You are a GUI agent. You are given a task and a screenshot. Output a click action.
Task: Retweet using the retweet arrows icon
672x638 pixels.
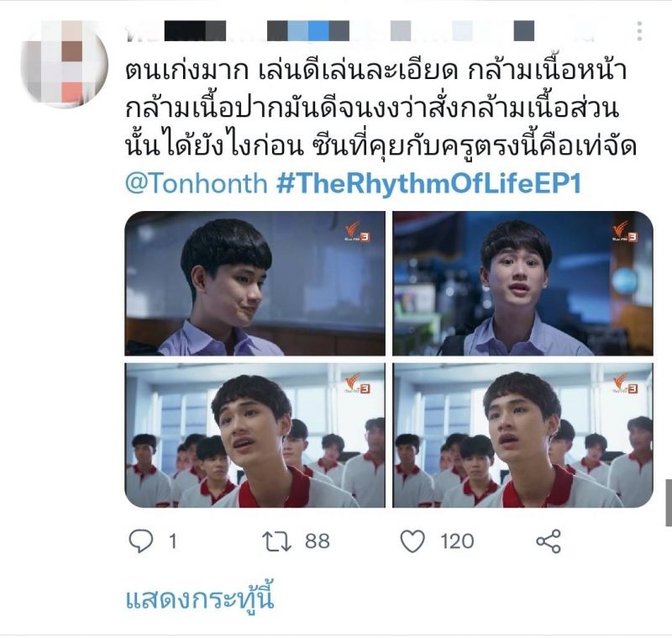point(277,541)
